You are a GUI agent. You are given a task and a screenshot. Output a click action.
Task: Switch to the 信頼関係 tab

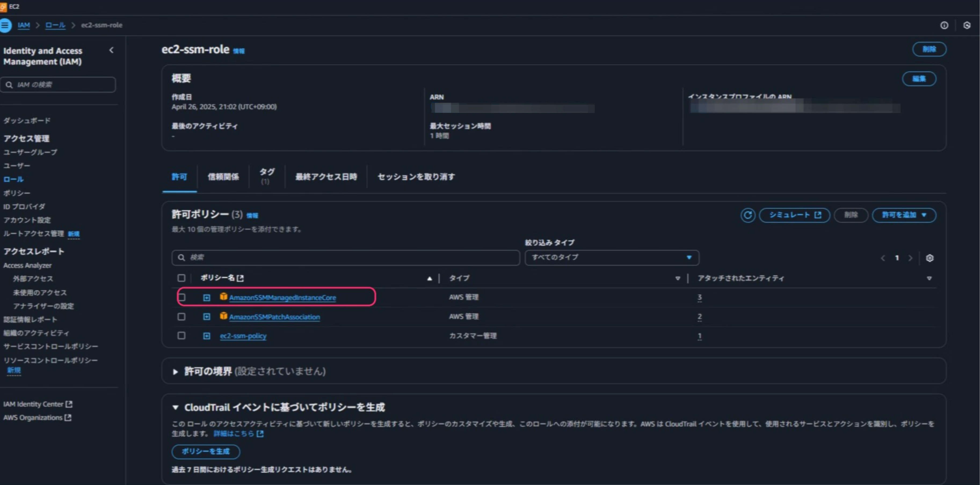pyautogui.click(x=224, y=177)
